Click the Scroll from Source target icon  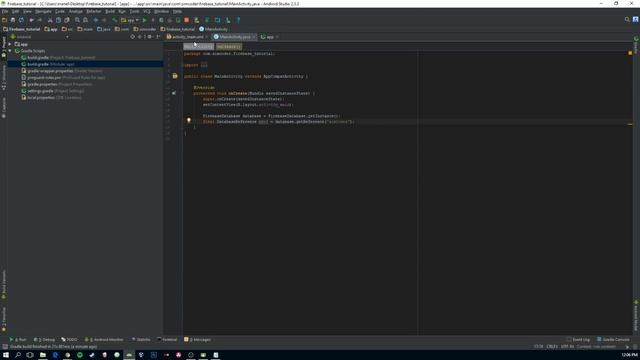coord(132,37)
